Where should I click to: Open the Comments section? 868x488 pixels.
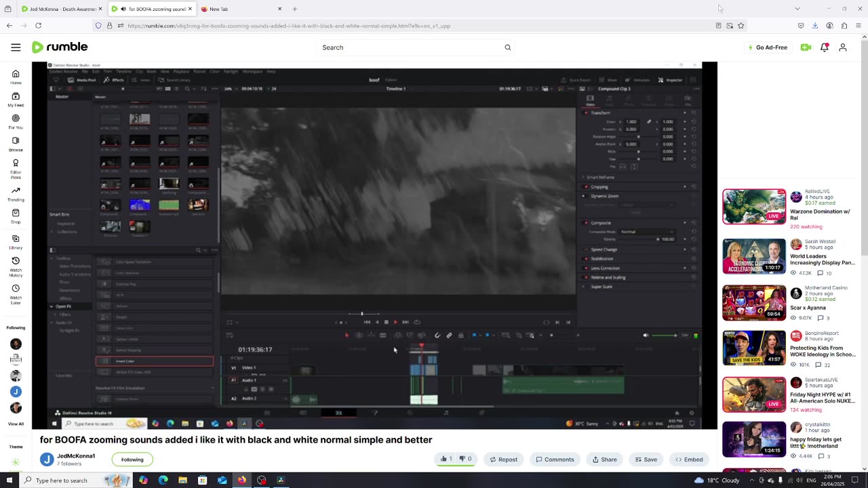[555, 460]
